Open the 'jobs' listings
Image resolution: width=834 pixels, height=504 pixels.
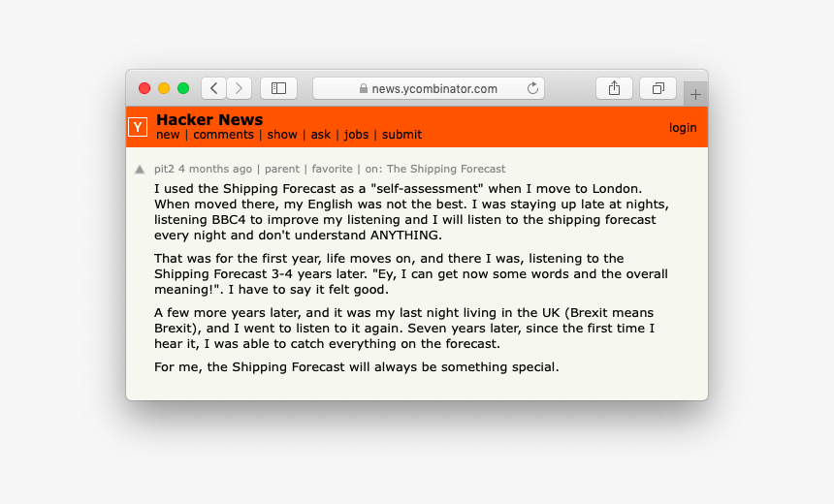(356, 135)
